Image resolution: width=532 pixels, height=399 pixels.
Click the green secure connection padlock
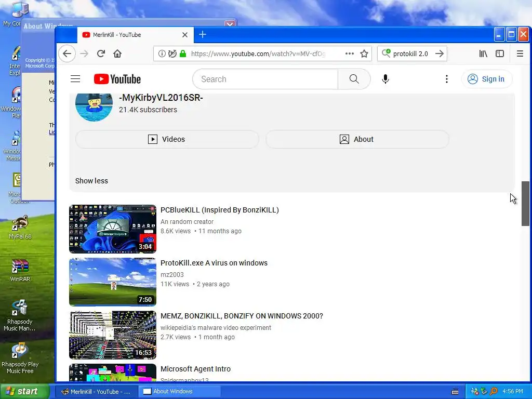click(183, 54)
